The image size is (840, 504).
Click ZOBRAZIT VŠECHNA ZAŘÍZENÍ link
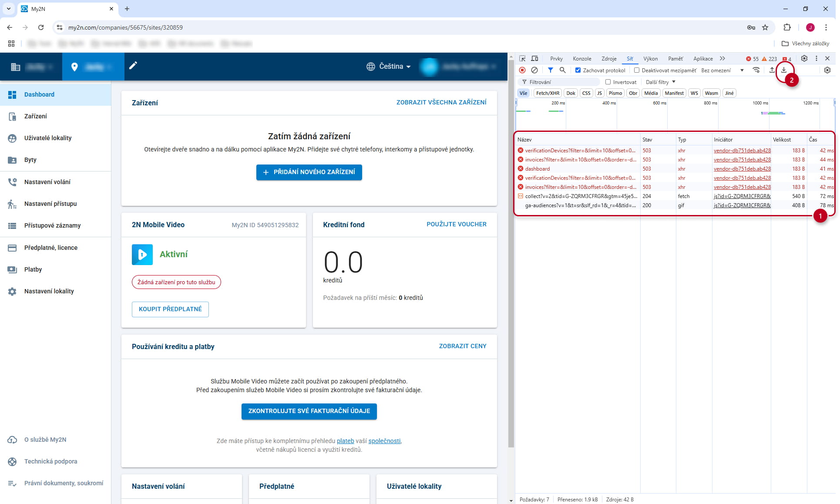tap(441, 102)
